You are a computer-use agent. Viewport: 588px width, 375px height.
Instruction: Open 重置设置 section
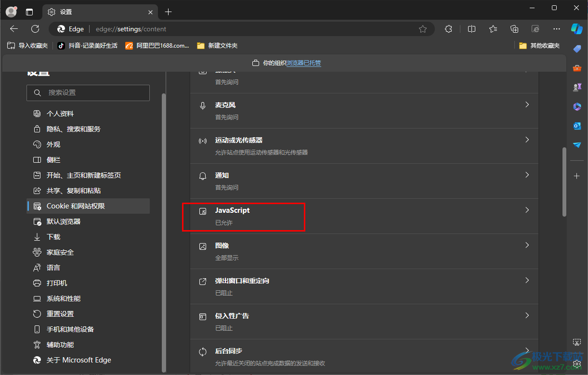88,314
